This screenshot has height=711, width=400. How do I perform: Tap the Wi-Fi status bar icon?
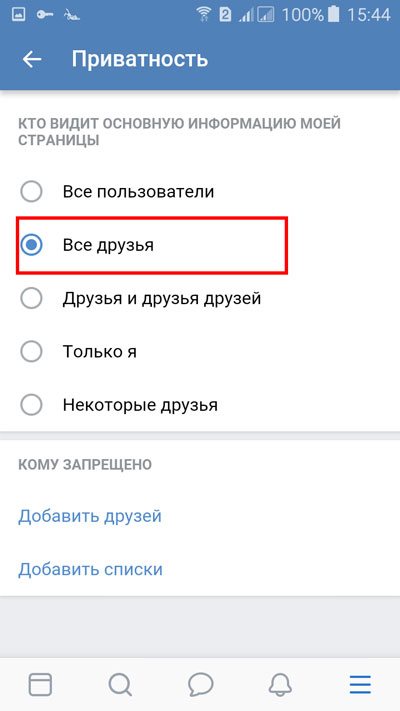[205, 15]
